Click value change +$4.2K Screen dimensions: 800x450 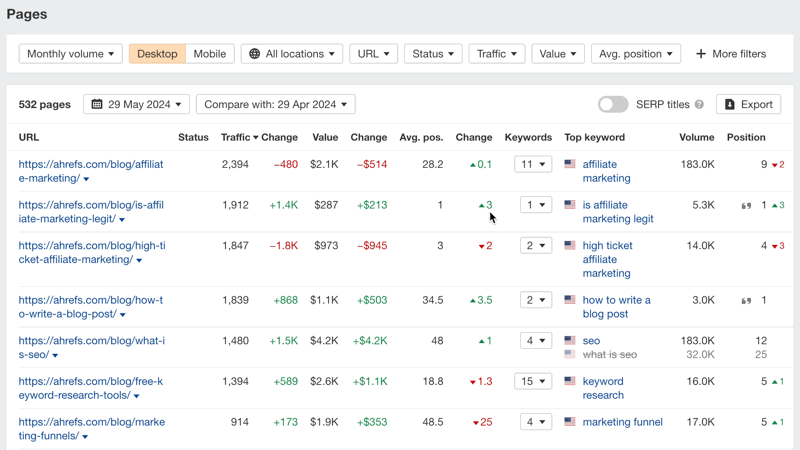pos(370,340)
